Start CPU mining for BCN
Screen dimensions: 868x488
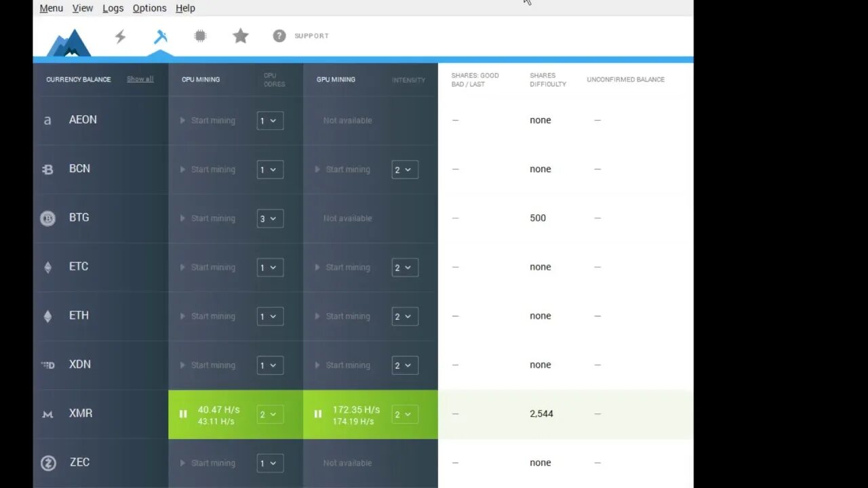[x=208, y=169]
